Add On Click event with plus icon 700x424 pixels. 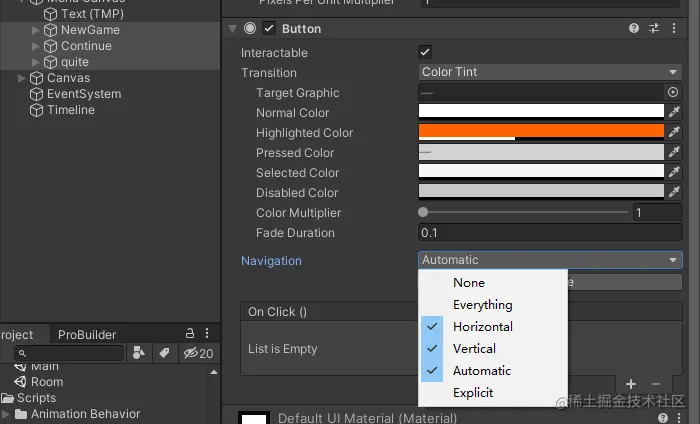coord(631,384)
